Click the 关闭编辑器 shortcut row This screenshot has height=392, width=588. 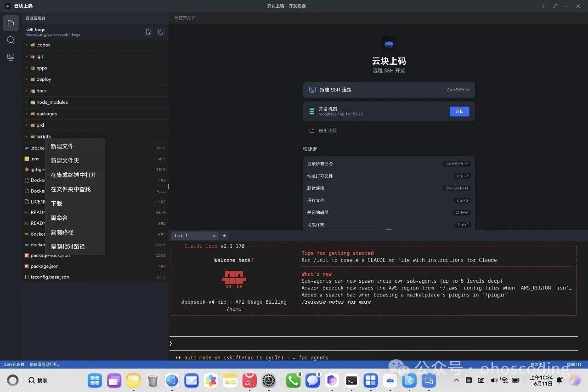[389, 213]
